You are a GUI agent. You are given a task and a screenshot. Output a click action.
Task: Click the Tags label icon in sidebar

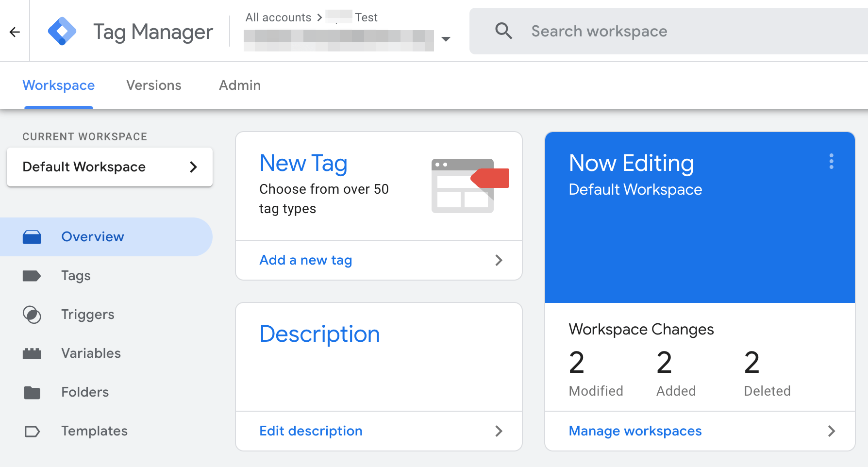(32, 276)
